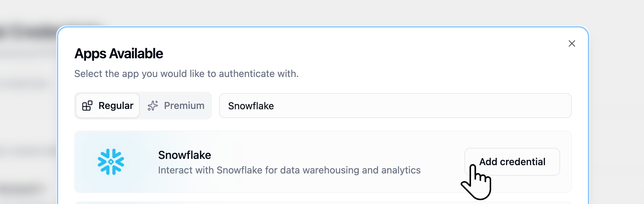The width and height of the screenshot is (644, 204).
Task: Click empty space right of search text
Action: pyautogui.click(x=416, y=105)
